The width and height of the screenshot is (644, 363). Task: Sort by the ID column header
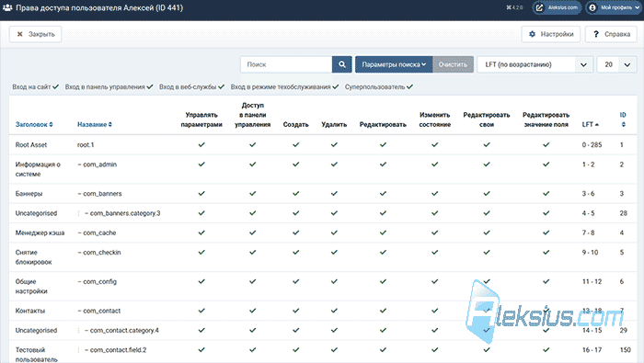[623, 119]
